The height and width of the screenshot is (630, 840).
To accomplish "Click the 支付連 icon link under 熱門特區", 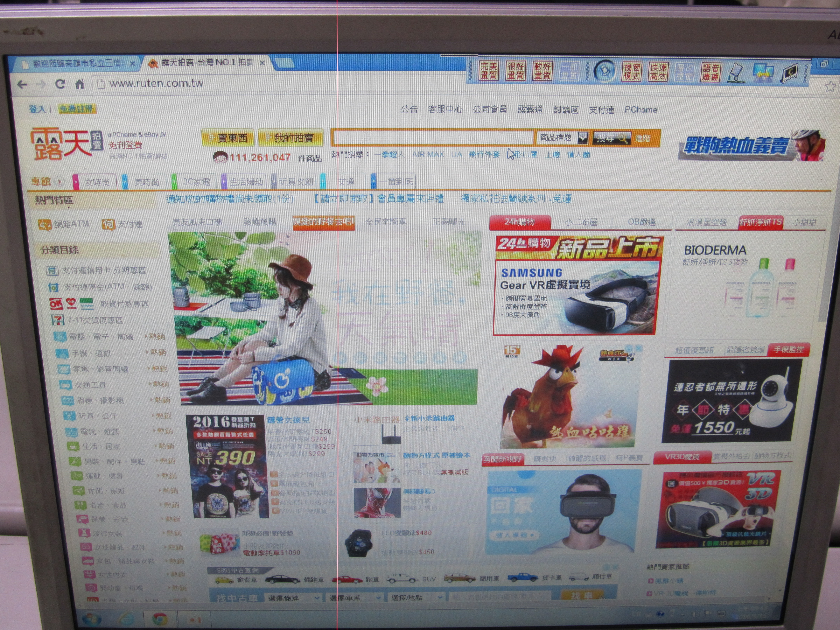I will tap(122, 224).
